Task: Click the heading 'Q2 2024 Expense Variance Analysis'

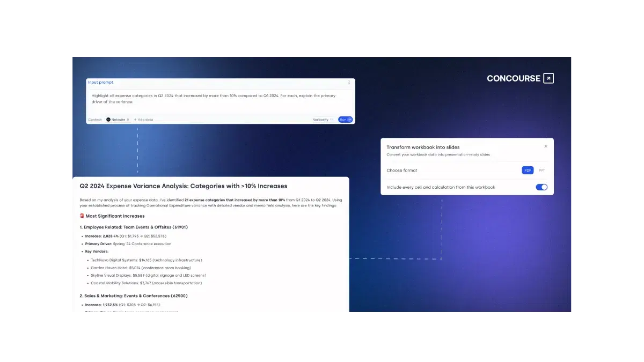Action: pyautogui.click(x=184, y=186)
